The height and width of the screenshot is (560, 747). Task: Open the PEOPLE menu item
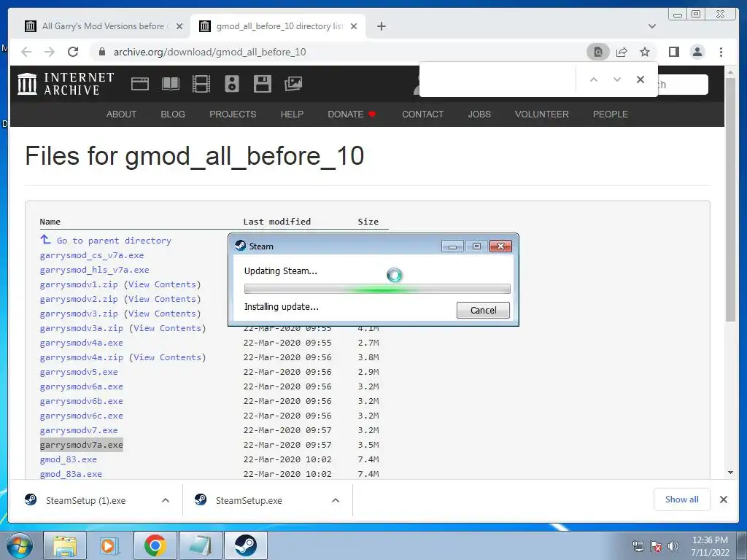pyautogui.click(x=611, y=114)
